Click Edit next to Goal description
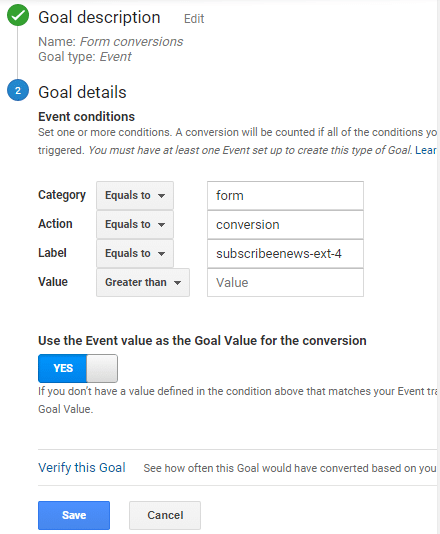 point(194,18)
